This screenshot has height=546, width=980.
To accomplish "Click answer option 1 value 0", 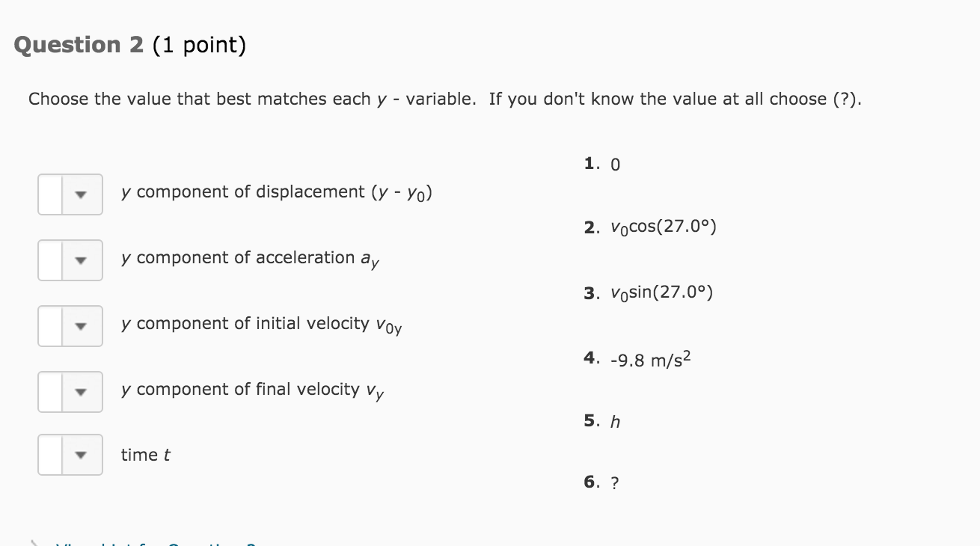I will click(x=602, y=164).
